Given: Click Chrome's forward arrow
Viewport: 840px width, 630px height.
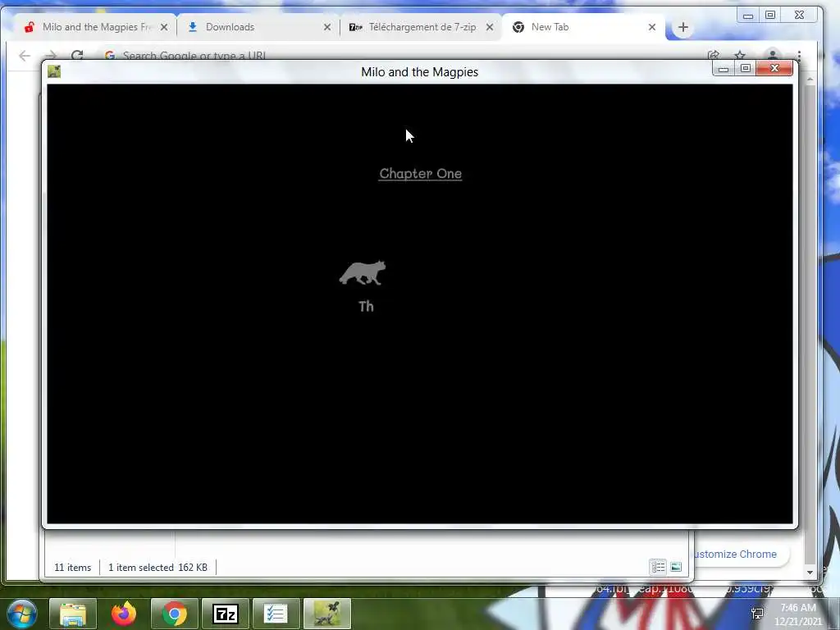Looking at the screenshot, I should click(x=50, y=56).
